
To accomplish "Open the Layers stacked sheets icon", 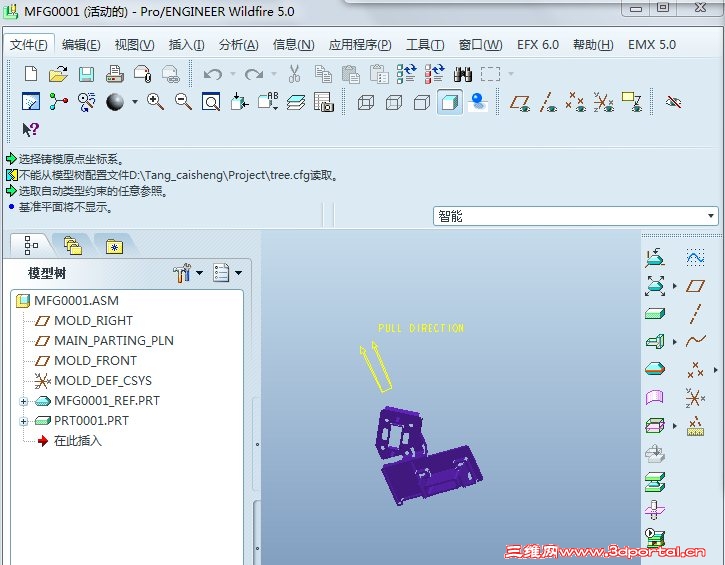I will pyautogui.click(x=295, y=102).
